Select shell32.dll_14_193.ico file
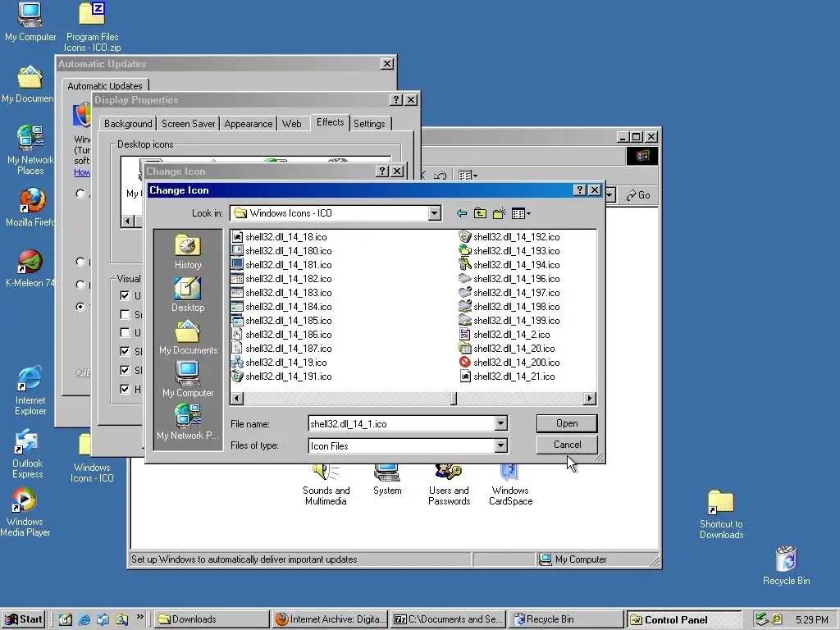 509,251
